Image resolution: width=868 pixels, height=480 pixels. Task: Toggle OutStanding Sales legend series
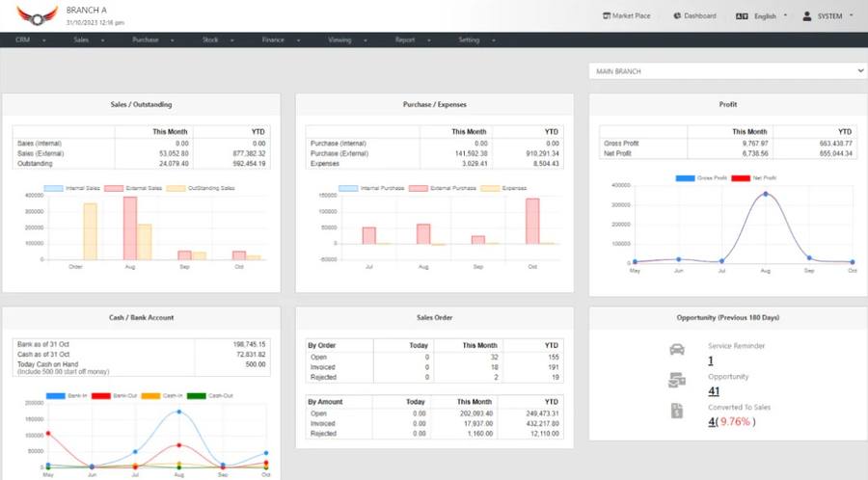coord(201,188)
